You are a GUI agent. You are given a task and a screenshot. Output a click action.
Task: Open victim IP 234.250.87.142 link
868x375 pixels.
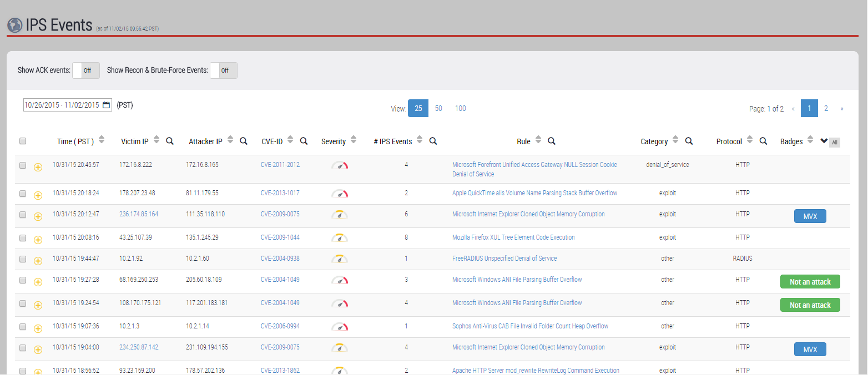tap(139, 347)
